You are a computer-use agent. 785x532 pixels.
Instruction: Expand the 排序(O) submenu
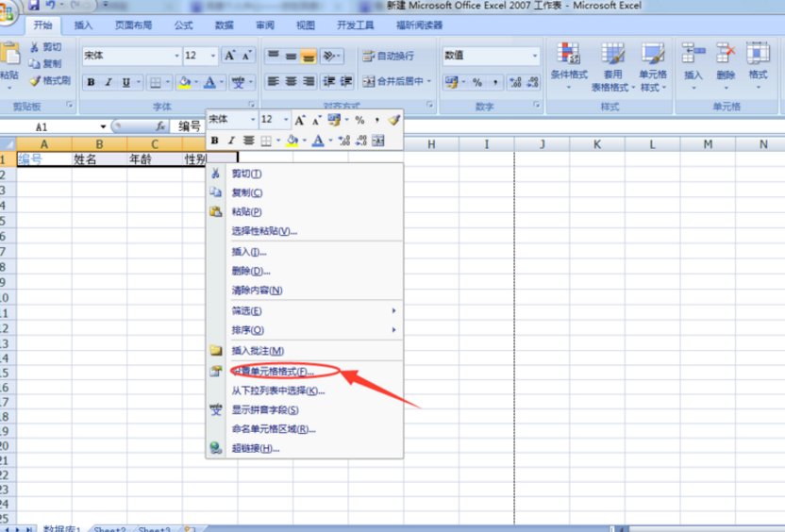coord(305,330)
